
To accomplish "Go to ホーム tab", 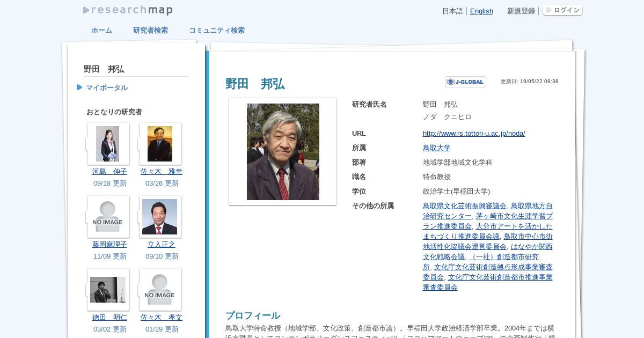I will coord(101,31).
